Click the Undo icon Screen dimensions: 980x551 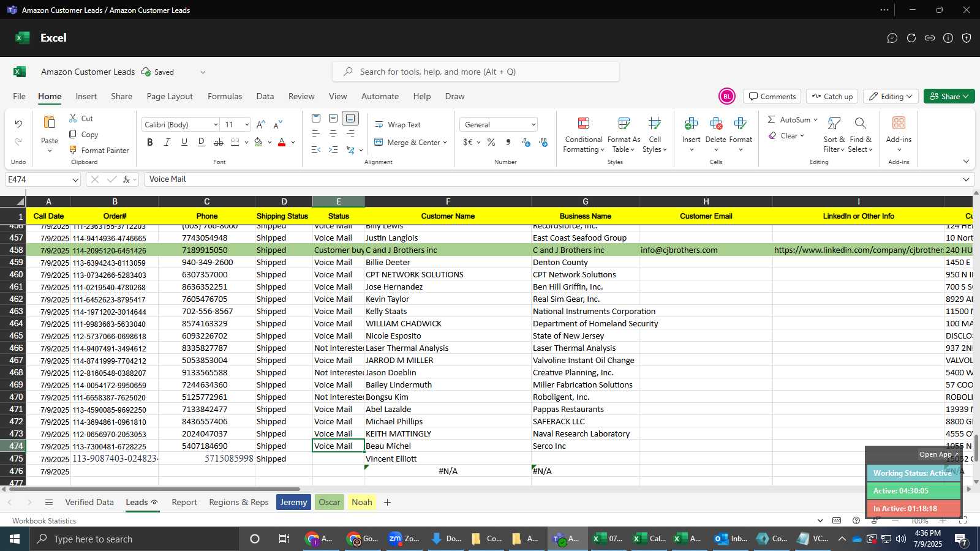tap(18, 124)
